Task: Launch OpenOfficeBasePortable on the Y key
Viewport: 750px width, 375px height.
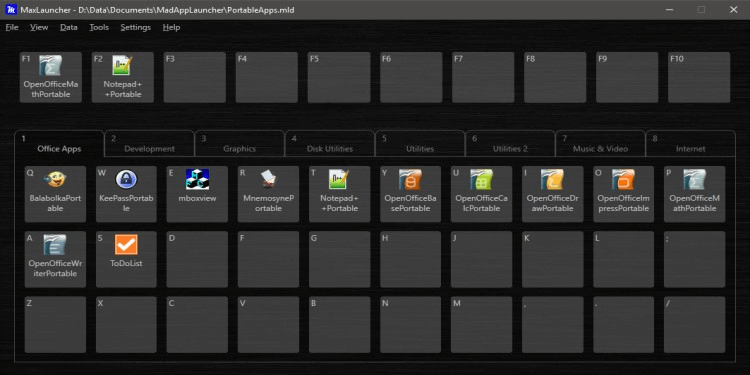Action: click(x=410, y=194)
